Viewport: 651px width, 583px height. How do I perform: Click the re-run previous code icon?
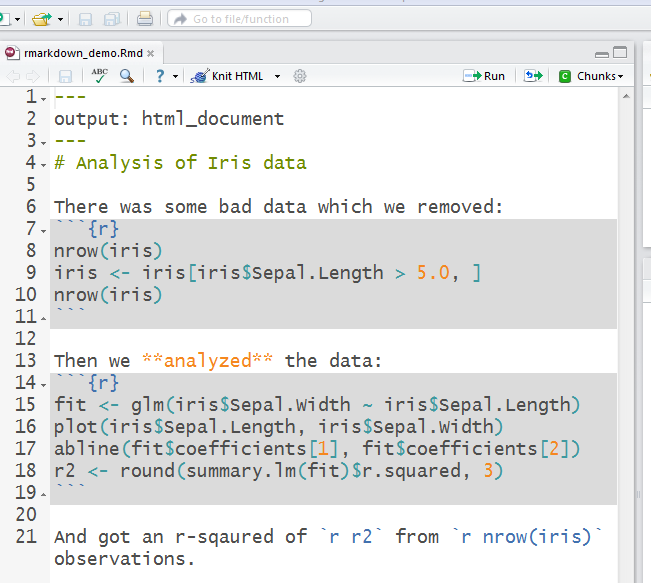pyautogui.click(x=532, y=76)
